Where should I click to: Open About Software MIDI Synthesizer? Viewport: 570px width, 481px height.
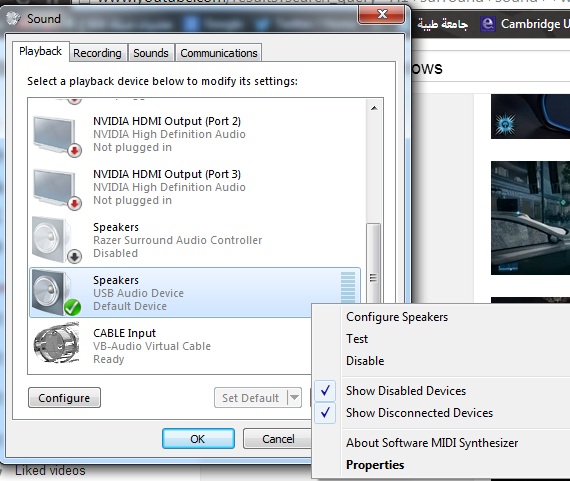point(432,443)
